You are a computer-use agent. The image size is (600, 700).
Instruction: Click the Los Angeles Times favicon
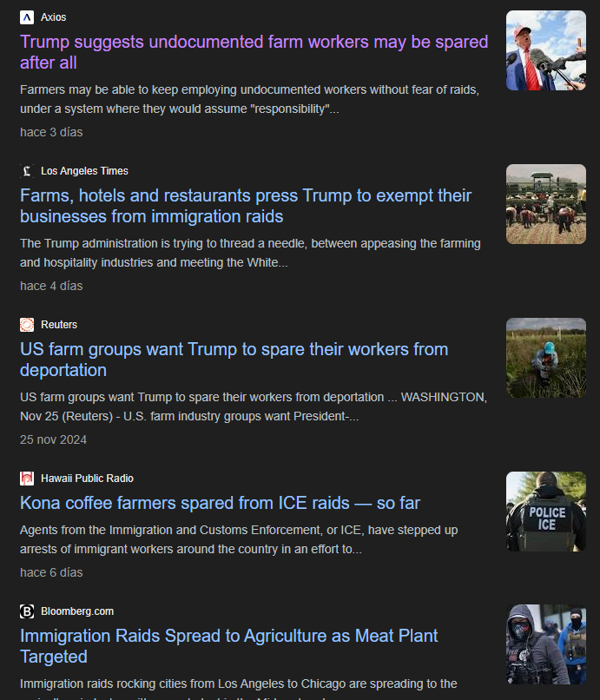pyautogui.click(x=27, y=171)
